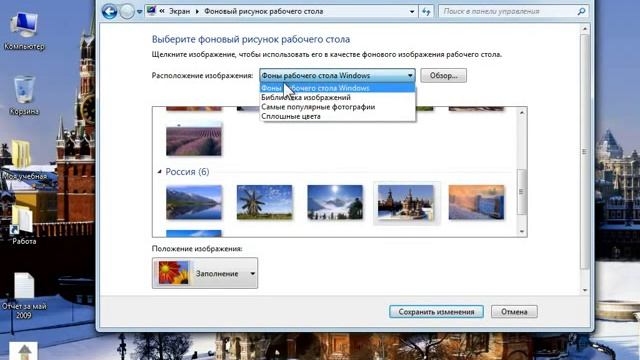Select the orange winter sunset wallpaper
This screenshot has width=640, height=360.
pos(476,202)
